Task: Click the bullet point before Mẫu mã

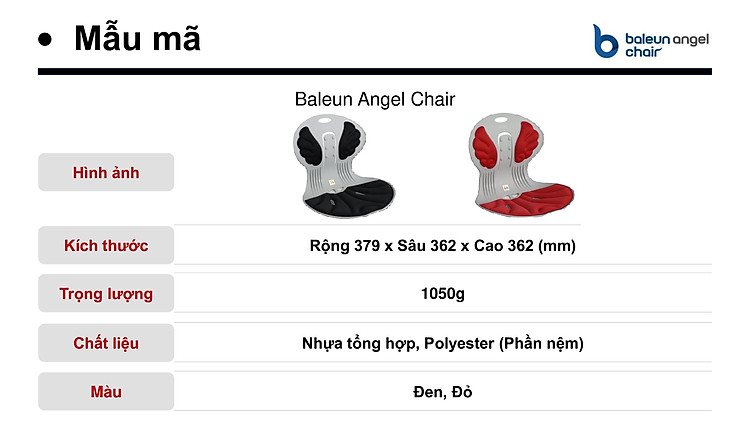Action: pos(45,39)
